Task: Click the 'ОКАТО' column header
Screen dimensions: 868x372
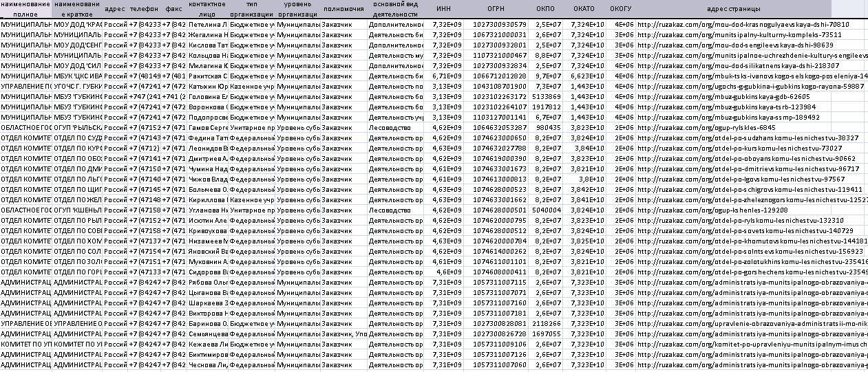Action: [584, 9]
